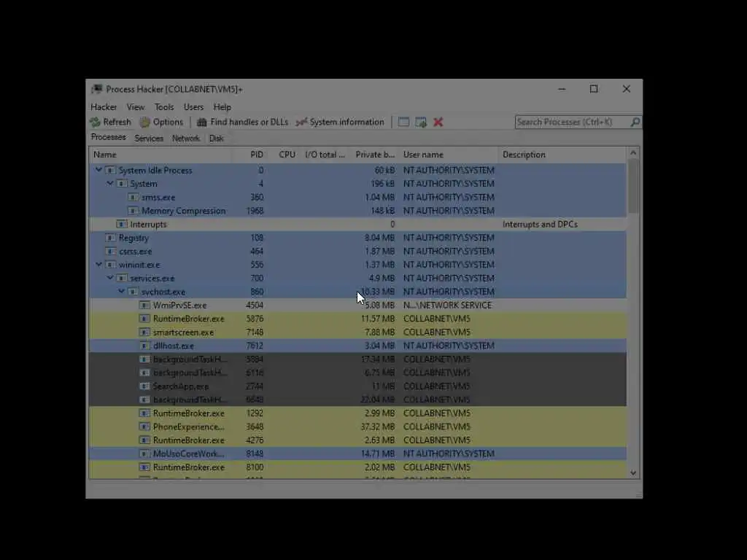
Task: Collapse the wininit.exe tree node
Action: click(x=98, y=264)
